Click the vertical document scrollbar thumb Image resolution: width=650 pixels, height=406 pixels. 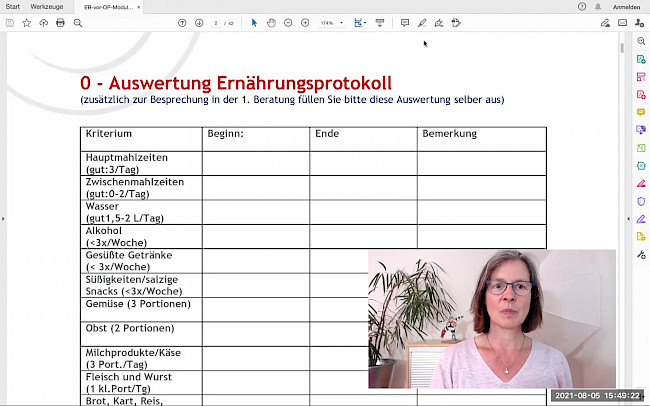pos(622,48)
